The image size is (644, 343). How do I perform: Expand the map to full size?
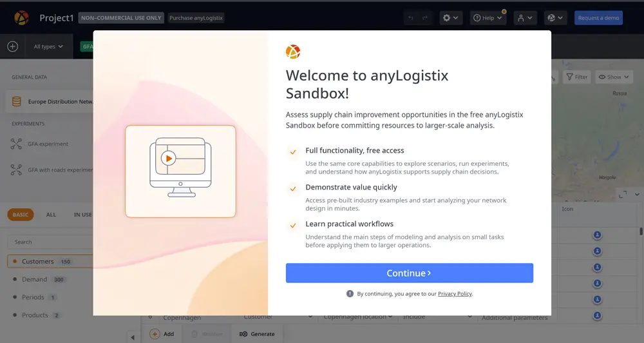[x=623, y=194]
